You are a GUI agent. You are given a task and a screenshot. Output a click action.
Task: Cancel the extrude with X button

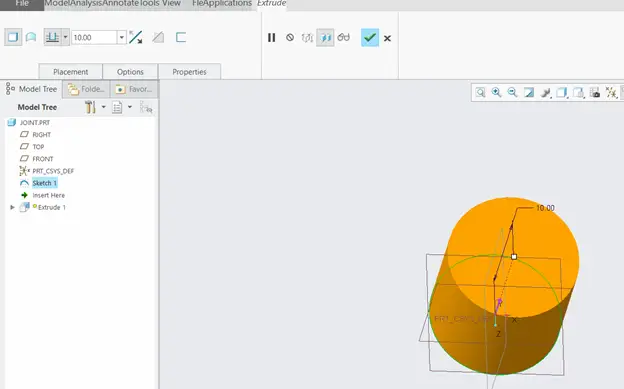coord(387,38)
